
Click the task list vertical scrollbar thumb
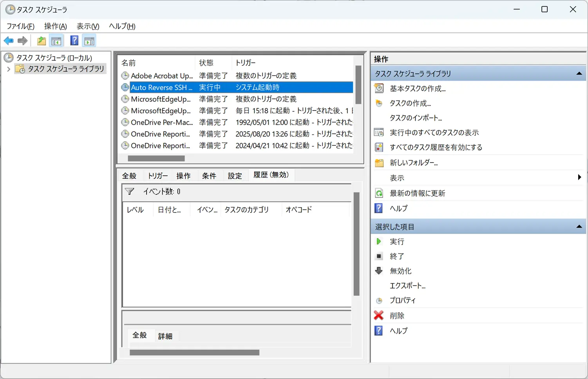(358, 85)
